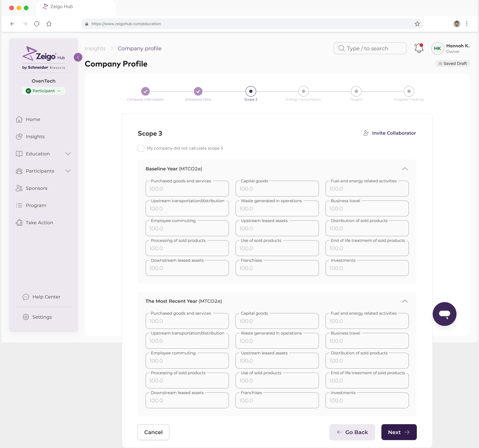This screenshot has width=479, height=448.
Task: Click the Take Action puzzle icon
Action: [x=19, y=223]
